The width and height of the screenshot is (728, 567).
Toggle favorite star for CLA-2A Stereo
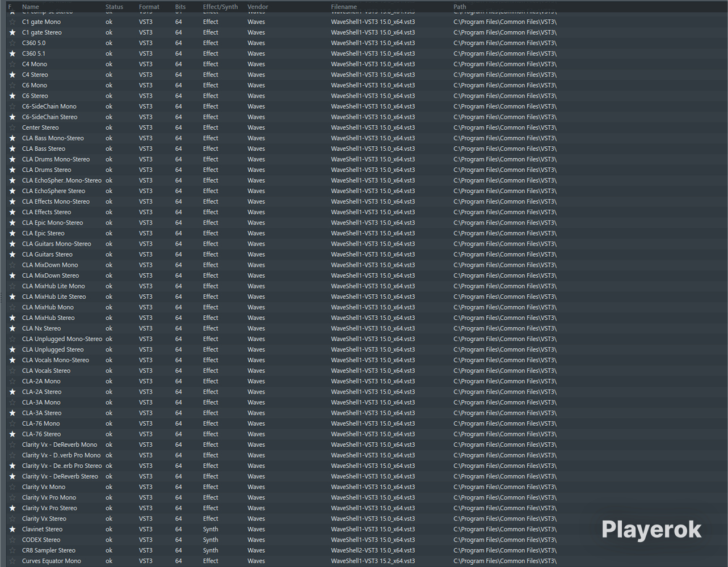click(x=12, y=392)
